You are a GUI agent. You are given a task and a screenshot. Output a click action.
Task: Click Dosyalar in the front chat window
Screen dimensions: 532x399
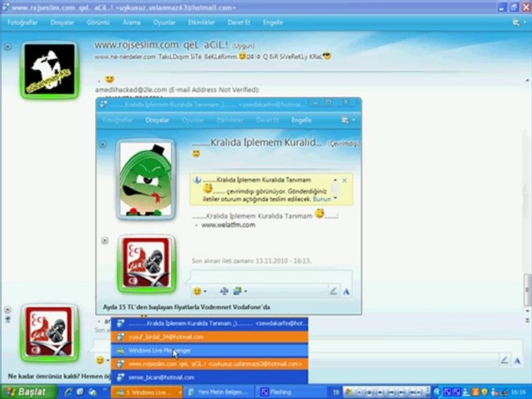(157, 120)
